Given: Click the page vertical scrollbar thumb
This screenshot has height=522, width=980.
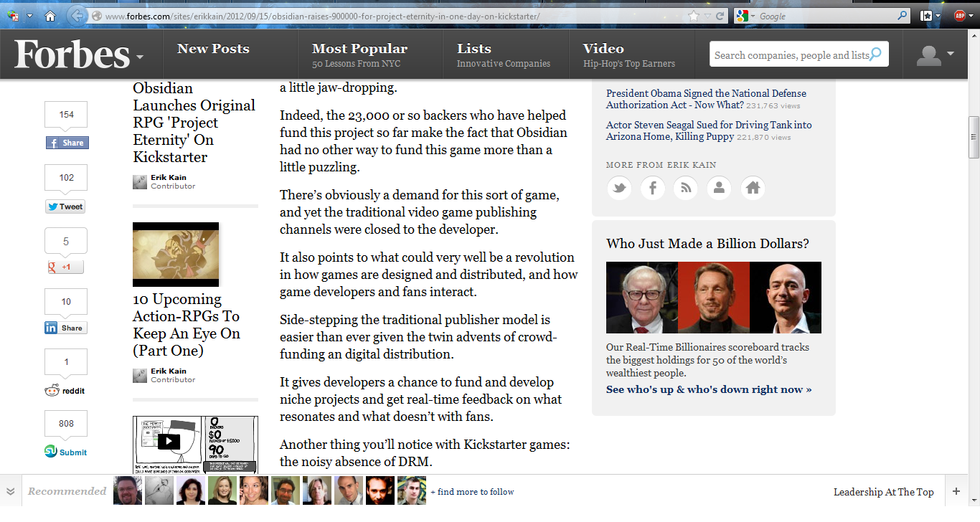Looking at the screenshot, I should pos(974,136).
